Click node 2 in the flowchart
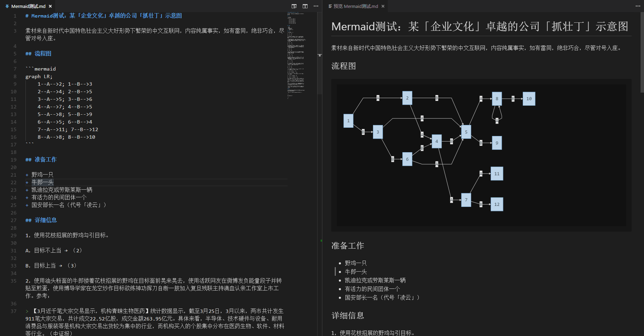This screenshot has width=644, height=336. point(407,98)
